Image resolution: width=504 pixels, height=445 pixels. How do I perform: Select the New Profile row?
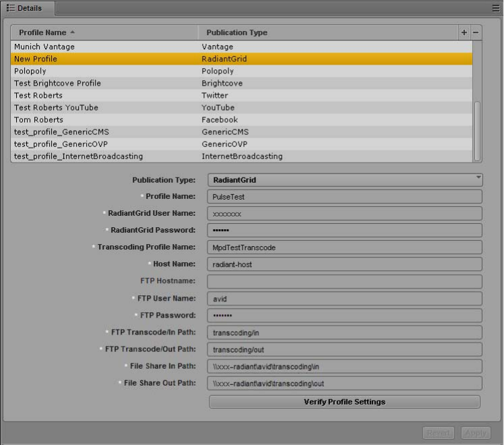pos(242,59)
